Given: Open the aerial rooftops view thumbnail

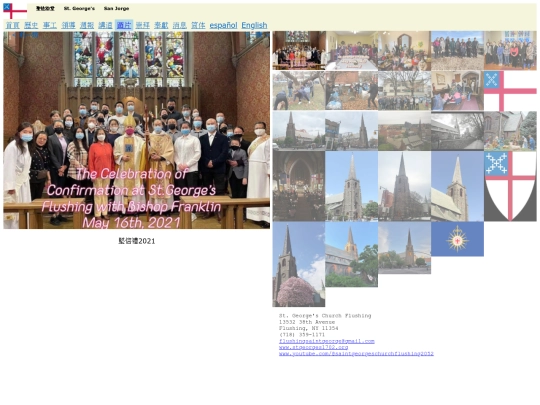Looking at the screenshot, I should pos(404,131).
